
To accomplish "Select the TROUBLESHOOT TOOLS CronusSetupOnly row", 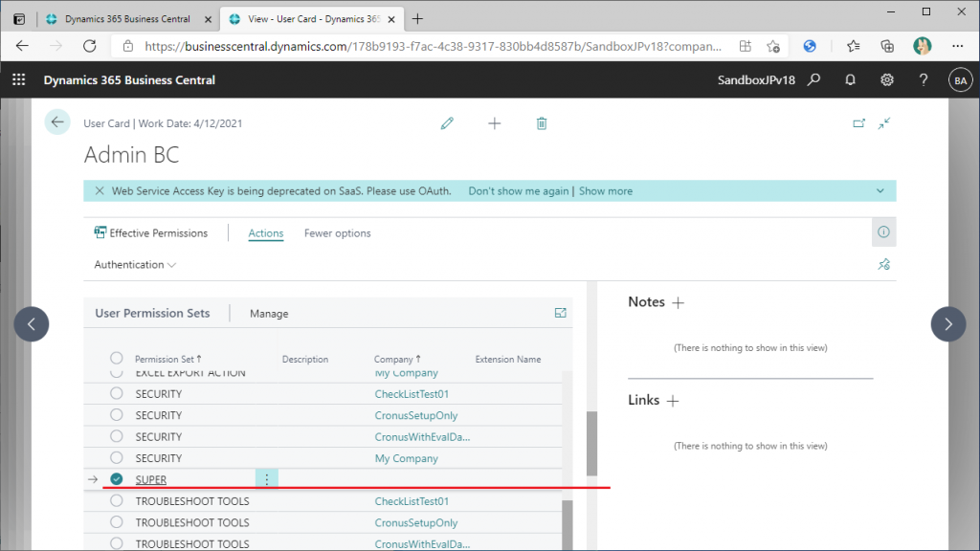I will 116,521.
